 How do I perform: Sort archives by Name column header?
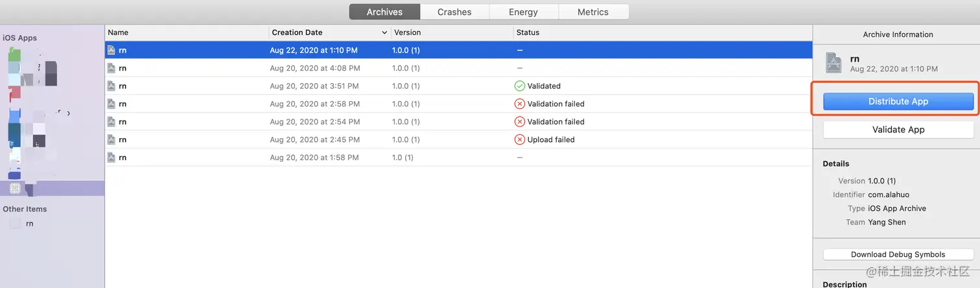coord(119,32)
